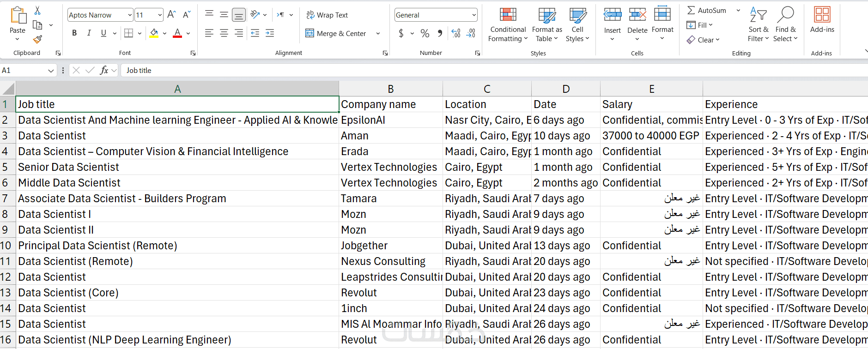Increase font size with larger A

(171, 15)
